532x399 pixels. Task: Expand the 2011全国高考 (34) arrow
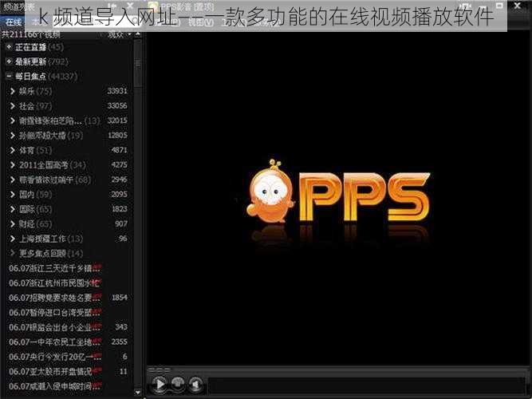coord(13,165)
